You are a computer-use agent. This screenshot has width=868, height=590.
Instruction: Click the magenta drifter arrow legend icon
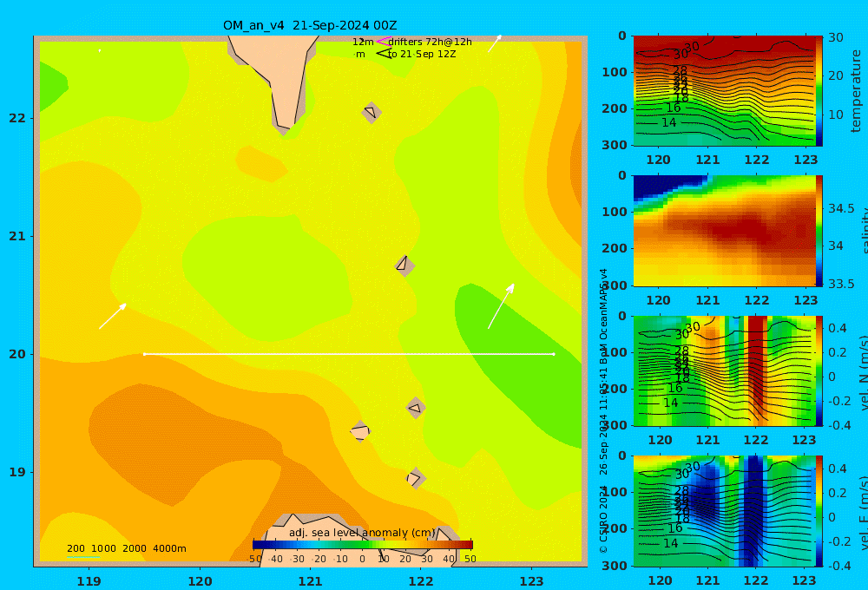click(385, 42)
